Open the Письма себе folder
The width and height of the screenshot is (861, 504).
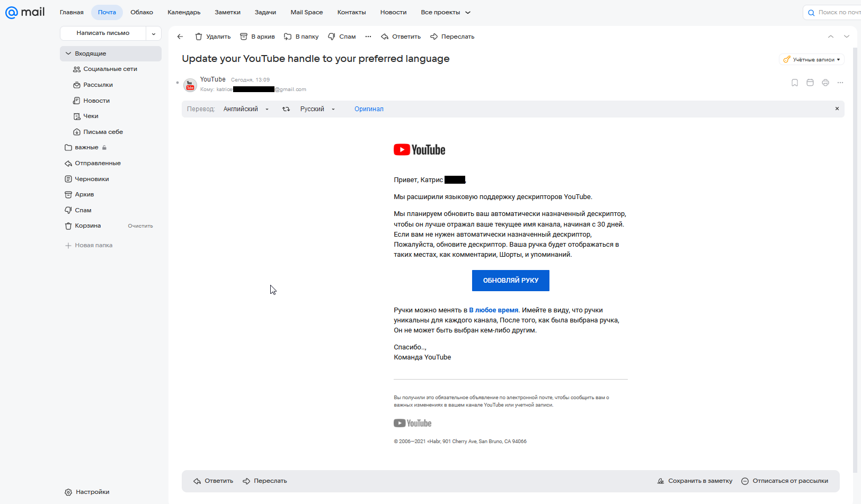tap(103, 132)
